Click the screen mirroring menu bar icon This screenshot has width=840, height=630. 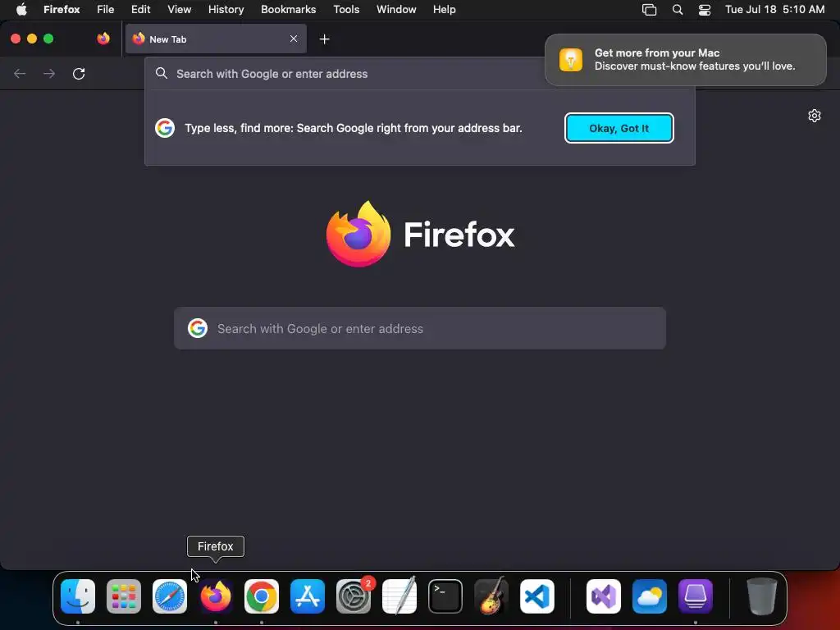point(650,10)
